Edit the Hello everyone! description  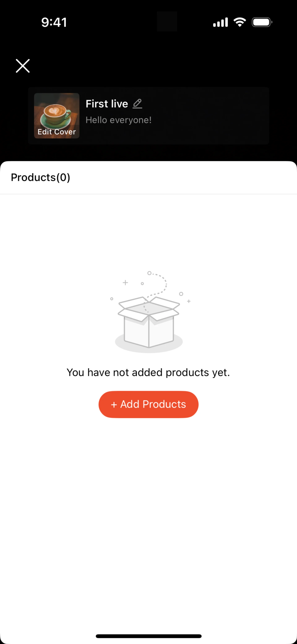tap(118, 120)
